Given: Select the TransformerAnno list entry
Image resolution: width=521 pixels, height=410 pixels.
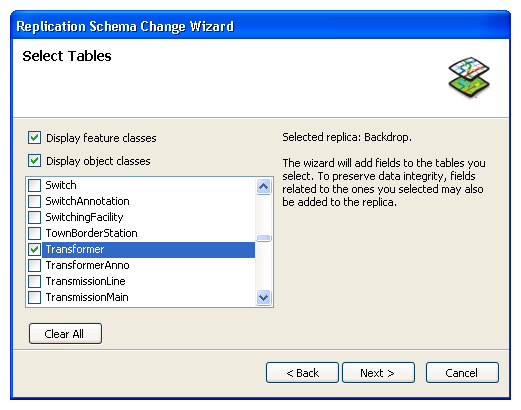Looking at the screenshot, I should click(87, 265).
